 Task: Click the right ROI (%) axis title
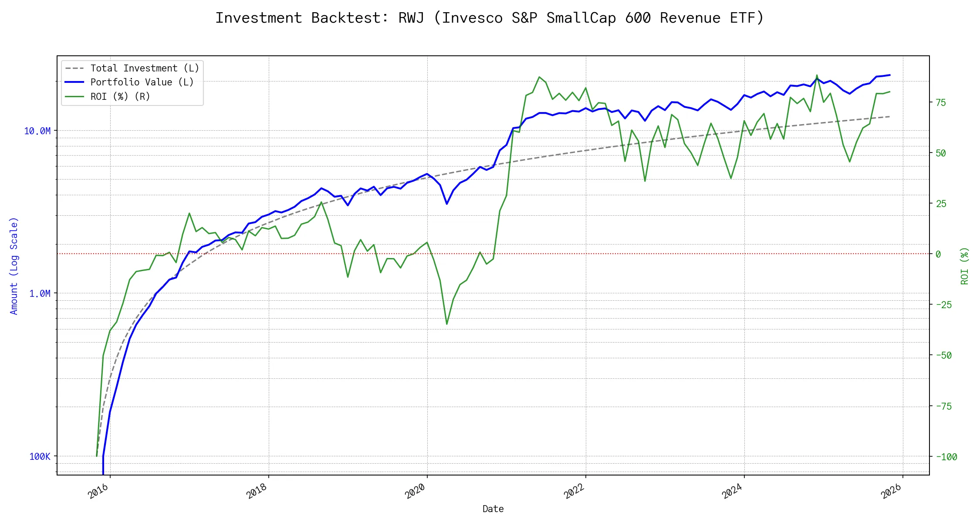pyautogui.click(x=965, y=266)
